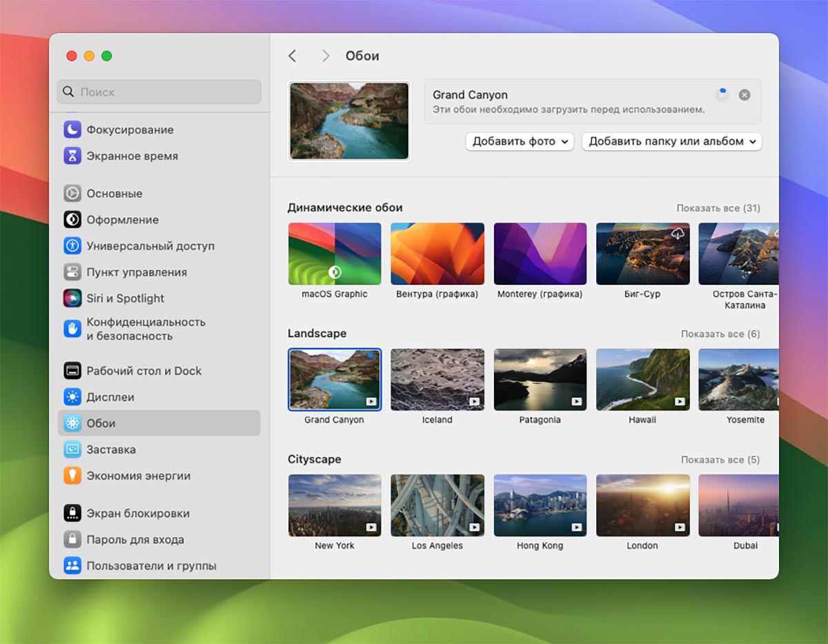Image resolution: width=828 pixels, height=644 pixels.
Task: Click the Экономия энергии lightbulb icon
Action: [x=72, y=476]
